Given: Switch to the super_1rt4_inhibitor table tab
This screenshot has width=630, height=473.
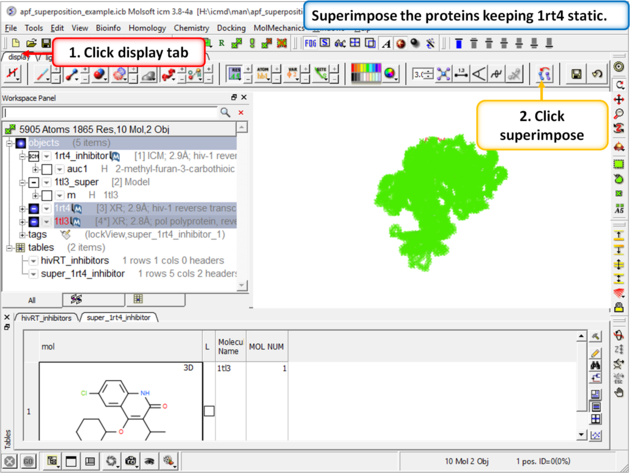Looking at the screenshot, I should [x=119, y=317].
